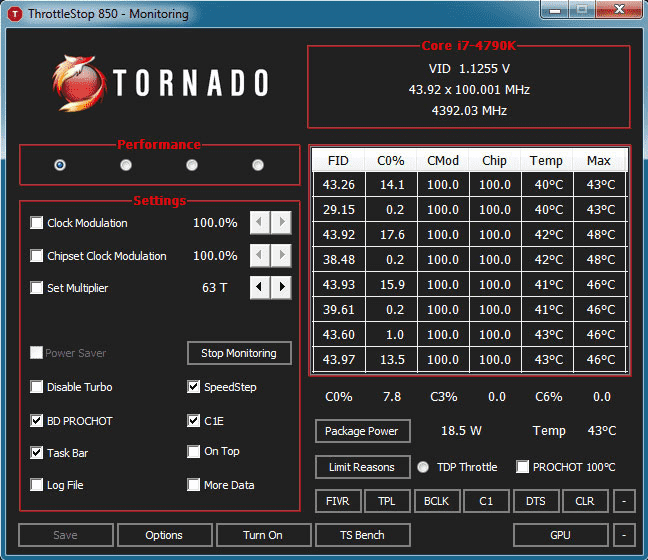Raise Set Multiplier with right arrow
The width and height of the screenshot is (648, 560).
(x=282, y=287)
